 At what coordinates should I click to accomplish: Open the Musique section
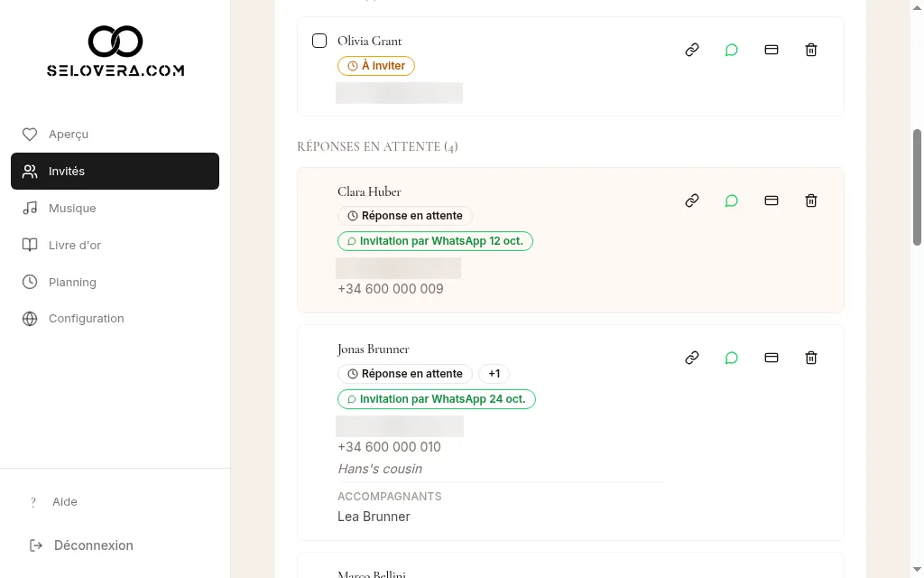(x=115, y=209)
